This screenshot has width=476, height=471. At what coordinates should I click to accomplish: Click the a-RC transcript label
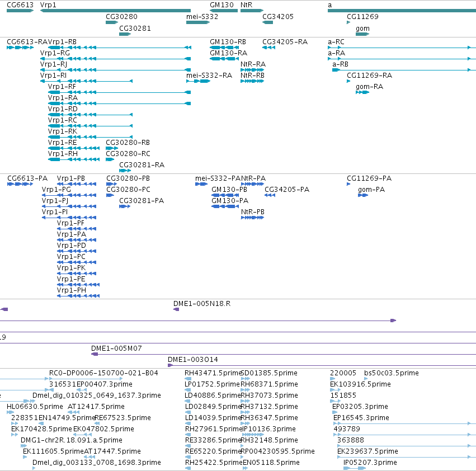click(x=336, y=41)
